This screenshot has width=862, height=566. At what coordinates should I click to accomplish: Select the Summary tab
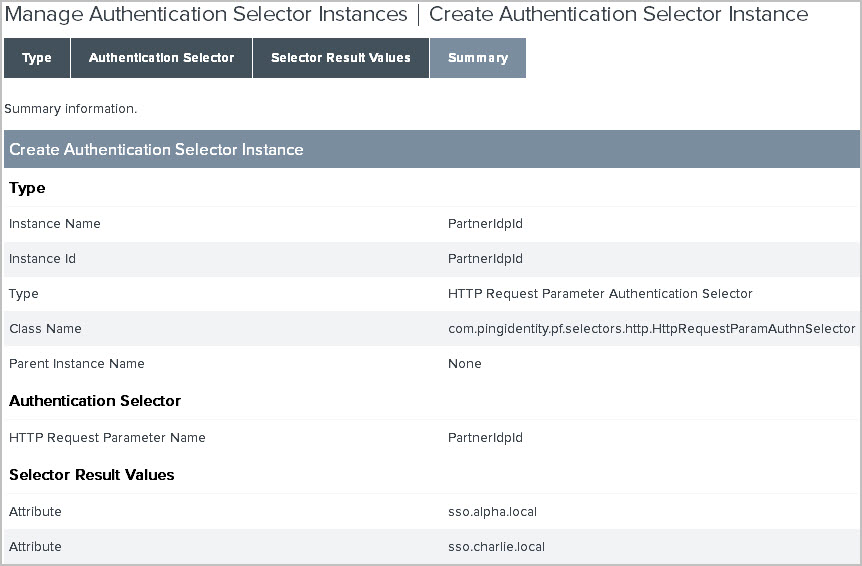click(477, 58)
